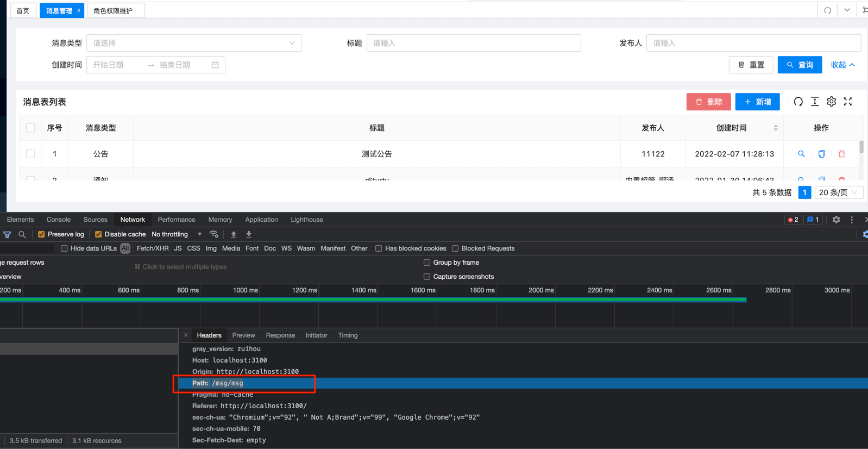Toggle fullscreen for the message table
This screenshot has width=868, height=449.
coord(848,102)
